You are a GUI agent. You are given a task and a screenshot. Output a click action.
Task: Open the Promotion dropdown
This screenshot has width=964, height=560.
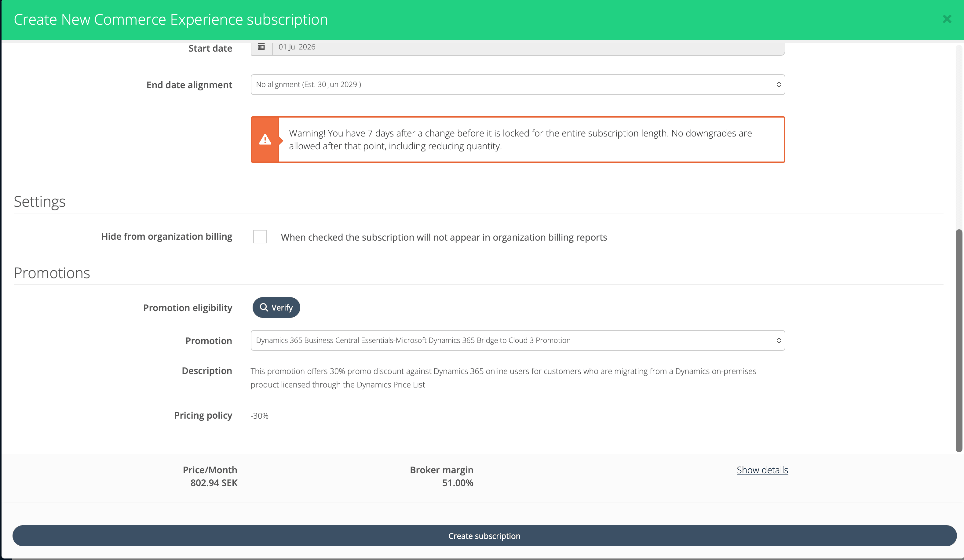pos(517,340)
